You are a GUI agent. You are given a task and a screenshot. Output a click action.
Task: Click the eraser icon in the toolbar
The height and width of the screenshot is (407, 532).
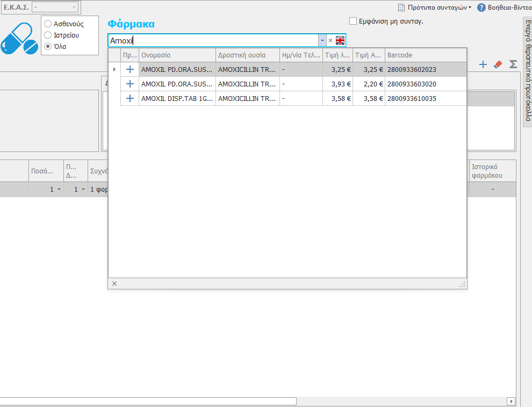(498, 64)
